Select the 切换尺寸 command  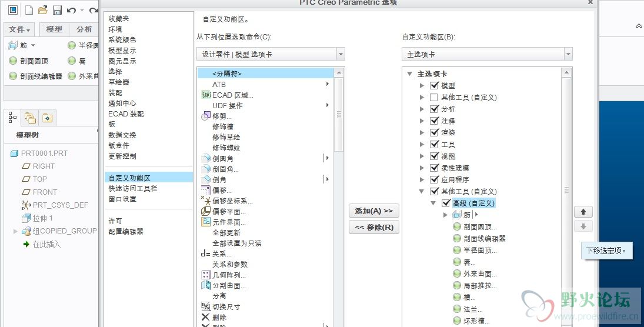[221, 307]
